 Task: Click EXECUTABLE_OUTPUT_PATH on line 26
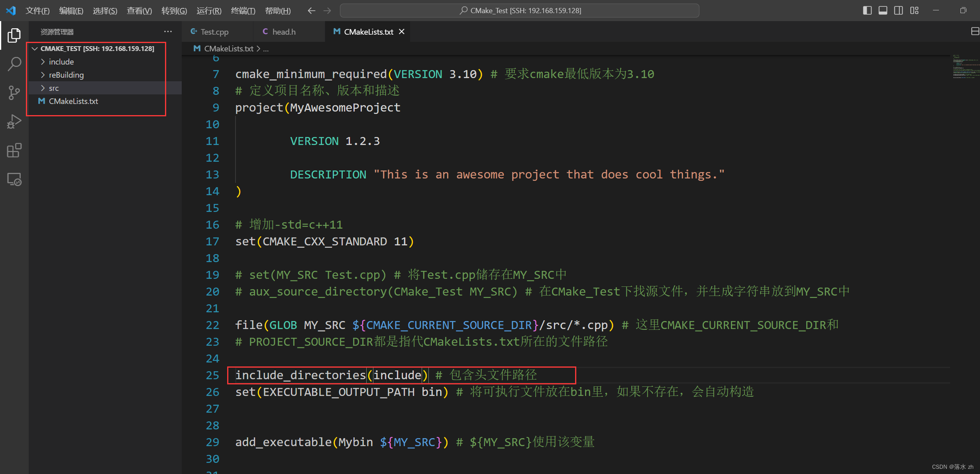click(339, 392)
